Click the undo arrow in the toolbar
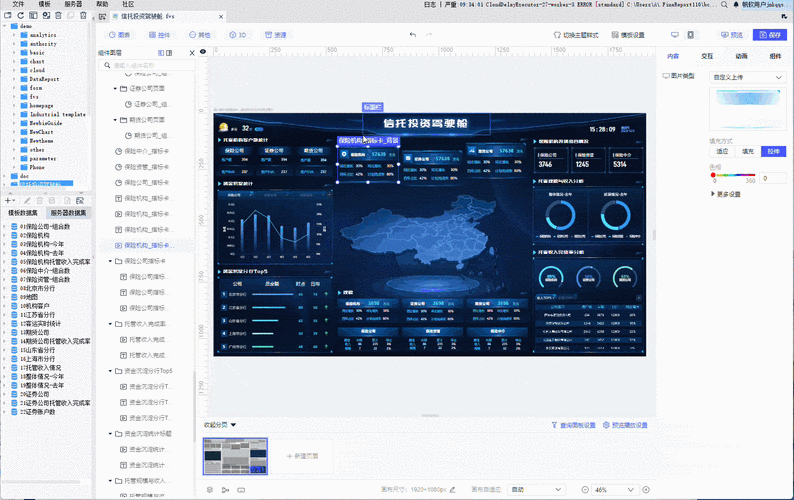 413,35
